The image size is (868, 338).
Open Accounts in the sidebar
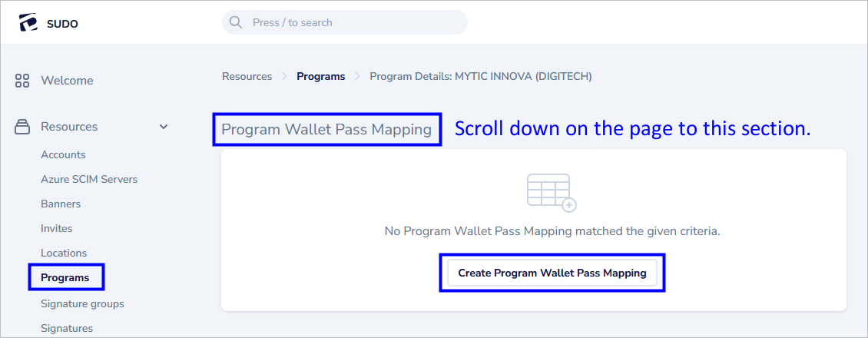[x=63, y=154]
